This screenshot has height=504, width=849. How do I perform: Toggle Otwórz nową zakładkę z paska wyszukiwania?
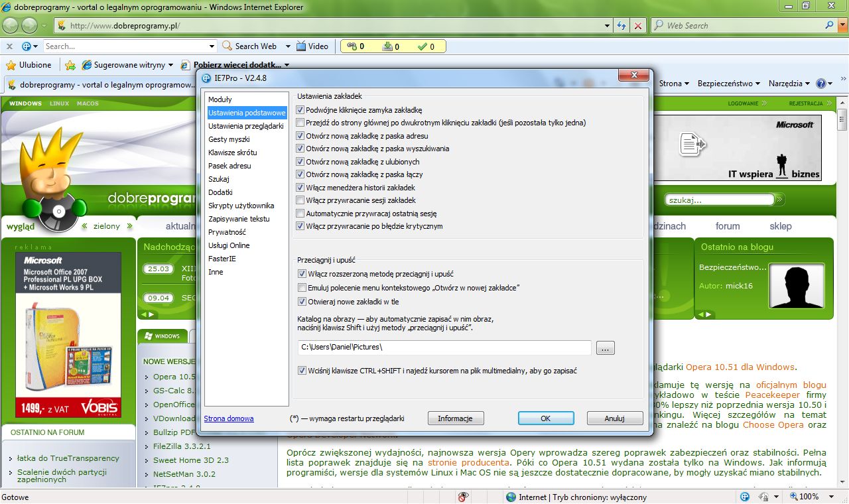point(300,149)
